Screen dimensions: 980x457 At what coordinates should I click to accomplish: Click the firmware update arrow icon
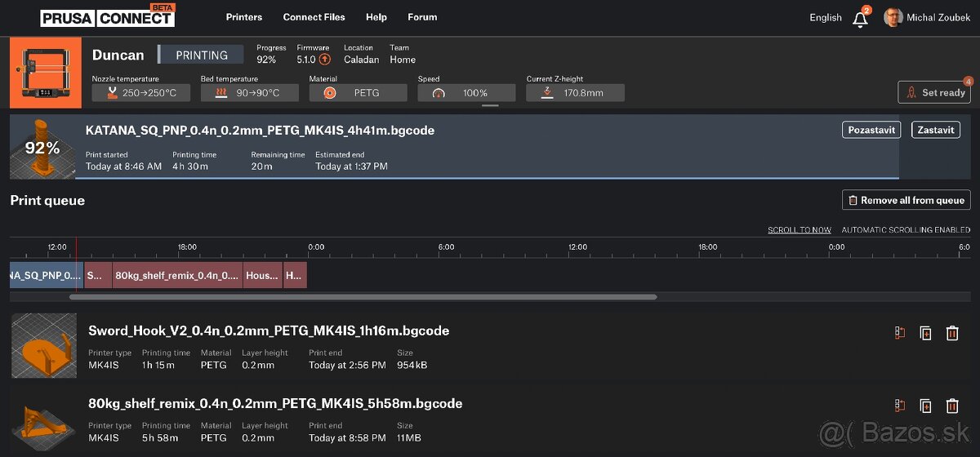click(x=325, y=60)
